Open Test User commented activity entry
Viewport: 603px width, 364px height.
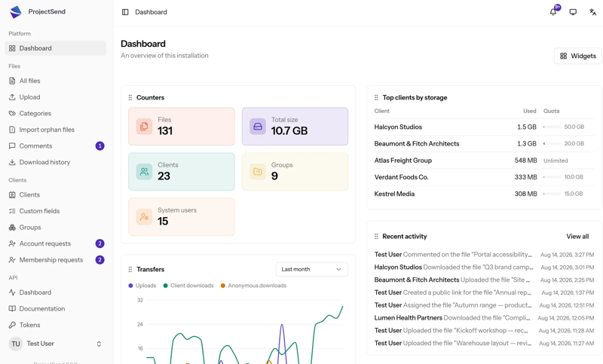coord(484,255)
